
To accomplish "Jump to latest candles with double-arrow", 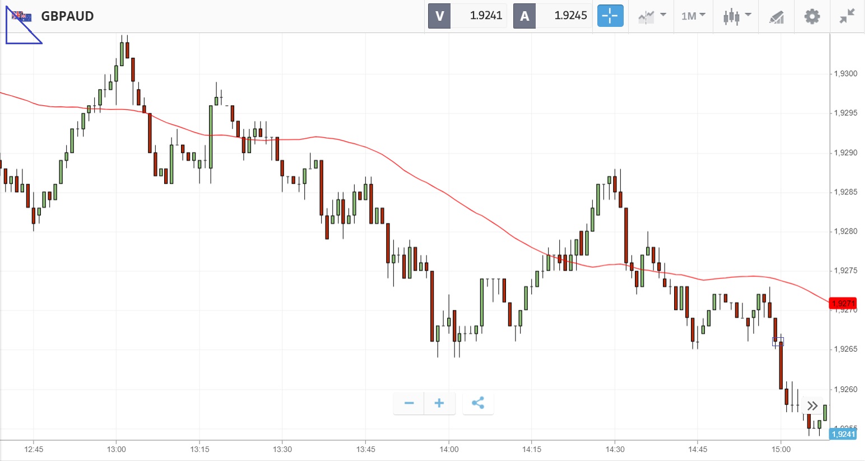I will click(x=813, y=406).
